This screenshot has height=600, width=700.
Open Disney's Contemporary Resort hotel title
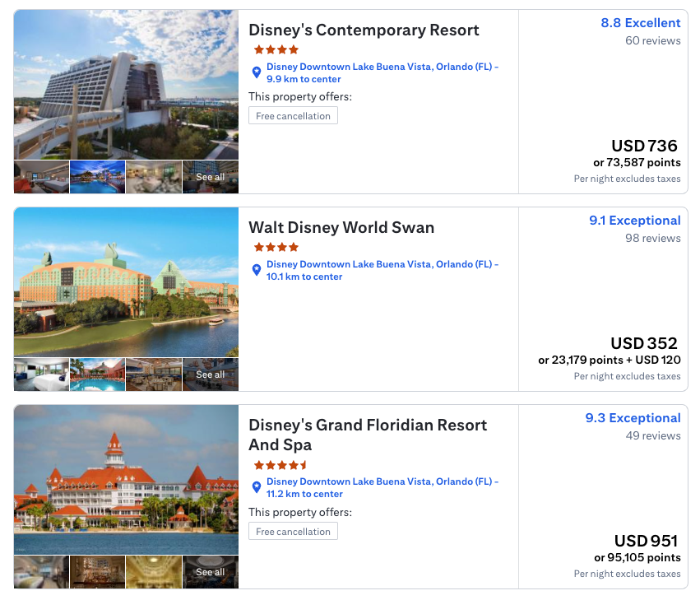pyautogui.click(x=364, y=30)
